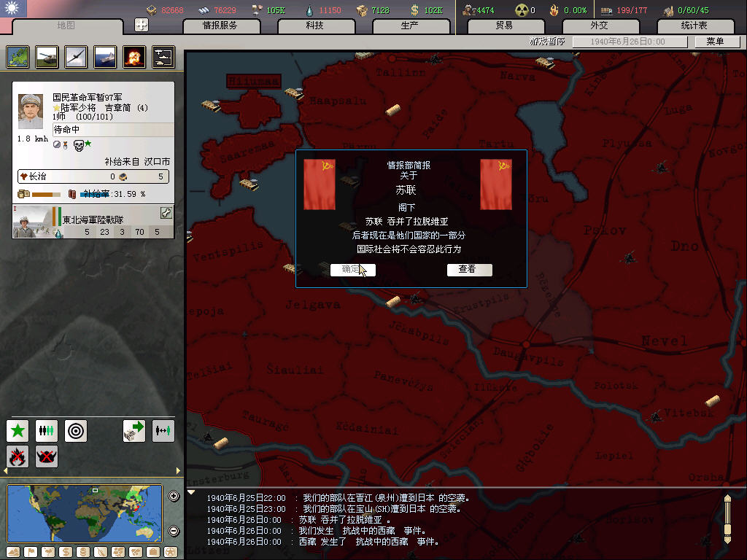This screenshot has height=560, width=747.
Task: Select the dollar economic map mode
Action: click(66, 552)
